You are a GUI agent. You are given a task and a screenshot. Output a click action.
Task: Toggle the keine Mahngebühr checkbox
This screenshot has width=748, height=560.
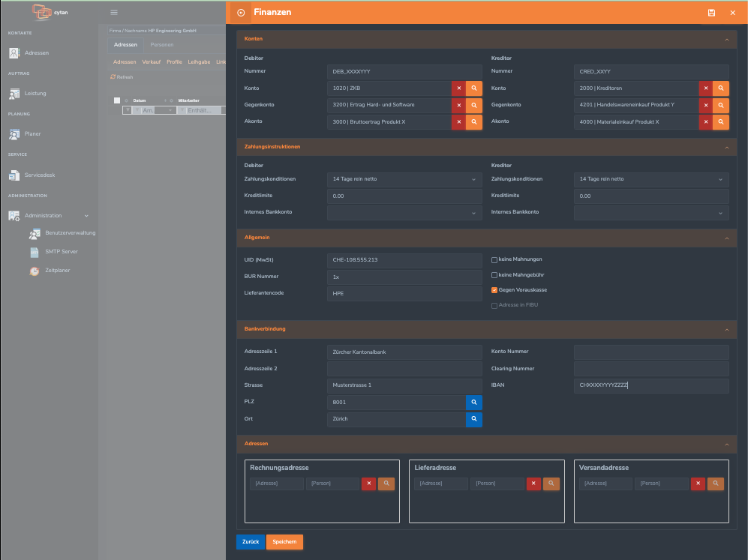pos(494,275)
